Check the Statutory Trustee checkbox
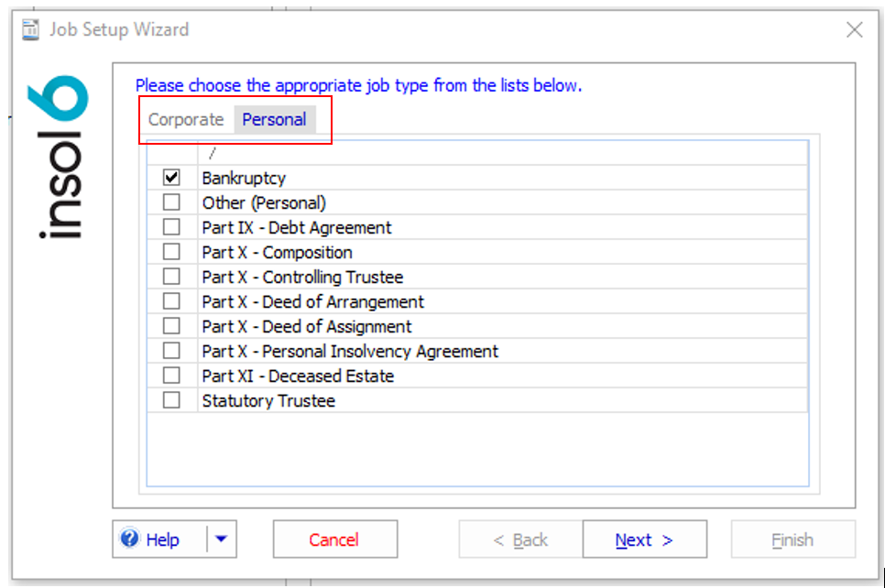 tap(171, 400)
